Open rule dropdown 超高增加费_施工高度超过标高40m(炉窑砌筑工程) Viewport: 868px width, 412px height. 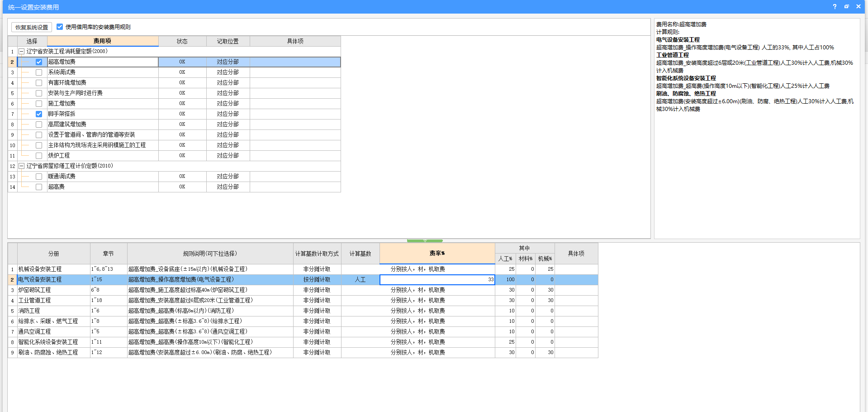click(210, 290)
